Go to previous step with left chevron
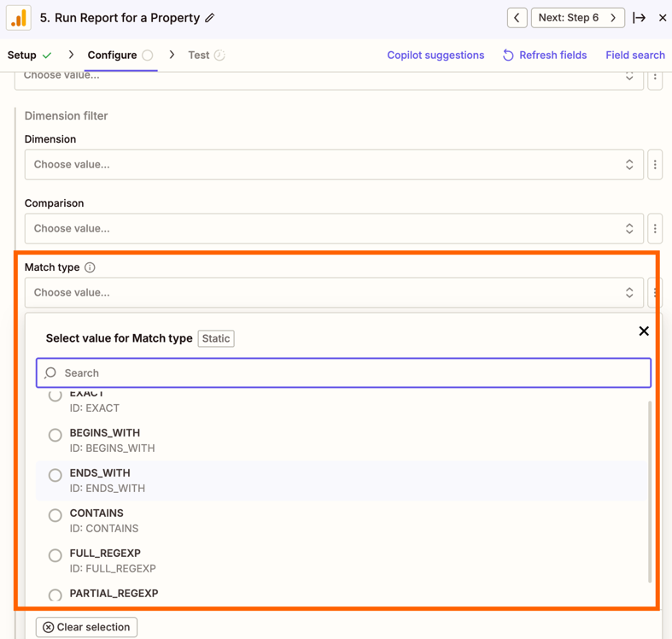 click(517, 18)
